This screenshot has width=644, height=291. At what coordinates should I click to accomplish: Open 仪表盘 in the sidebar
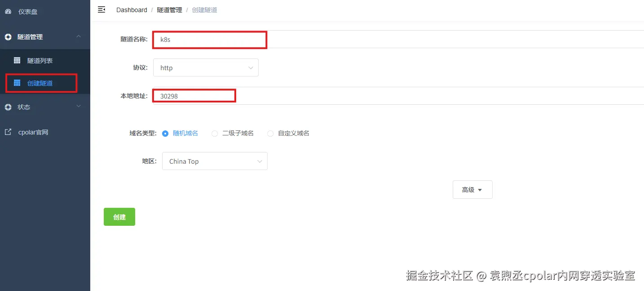tap(45, 12)
